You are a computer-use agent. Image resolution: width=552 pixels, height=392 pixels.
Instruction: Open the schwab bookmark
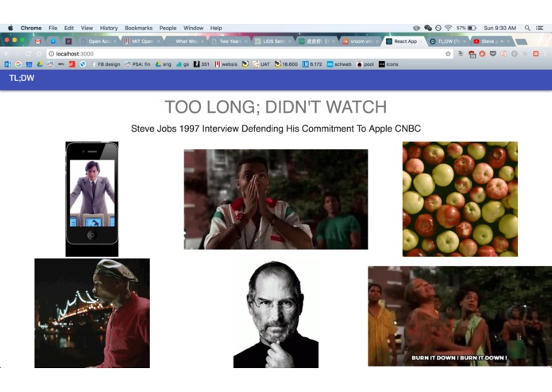pos(339,64)
